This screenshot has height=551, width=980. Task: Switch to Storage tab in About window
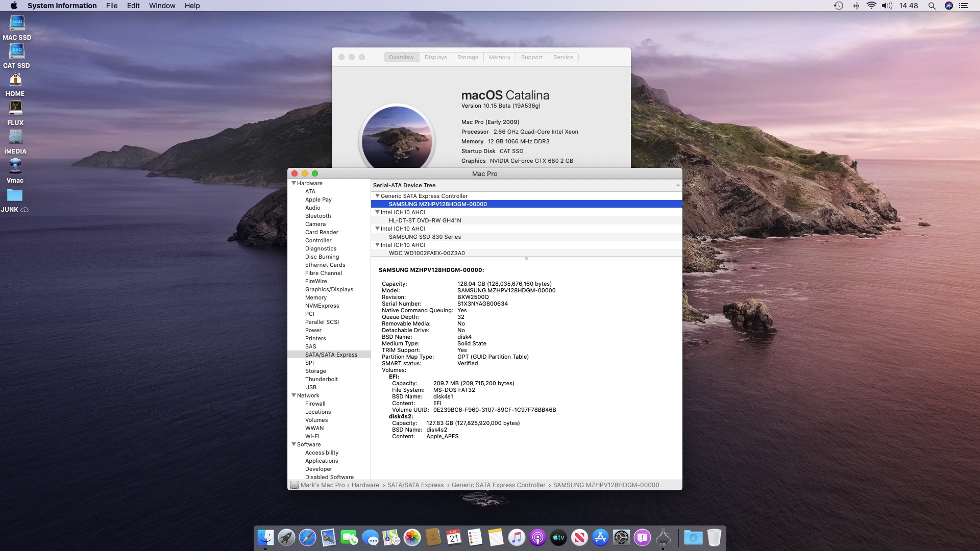(468, 57)
